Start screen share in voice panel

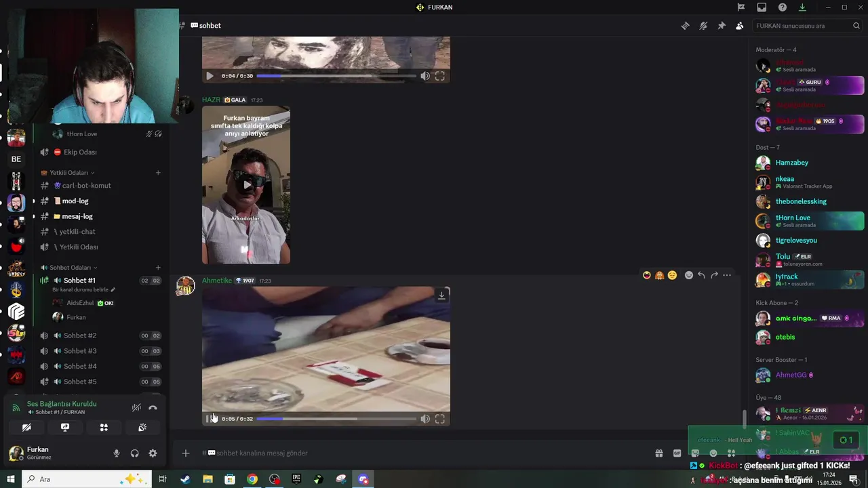coord(65,428)
